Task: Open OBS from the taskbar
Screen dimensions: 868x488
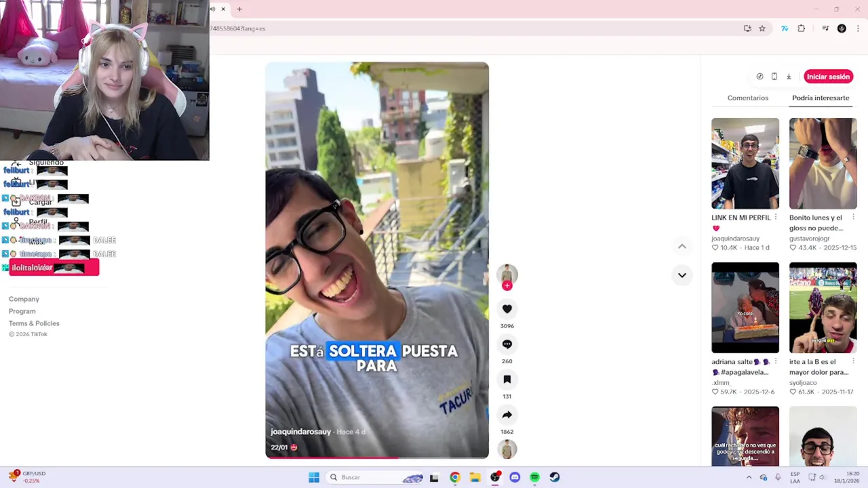Action: click(x=495, y=477)
